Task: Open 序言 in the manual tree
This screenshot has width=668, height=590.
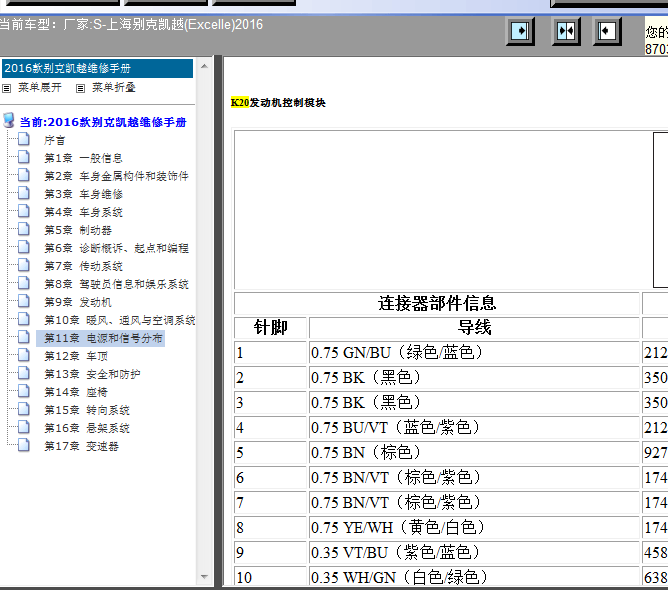Action: point(55,140)
